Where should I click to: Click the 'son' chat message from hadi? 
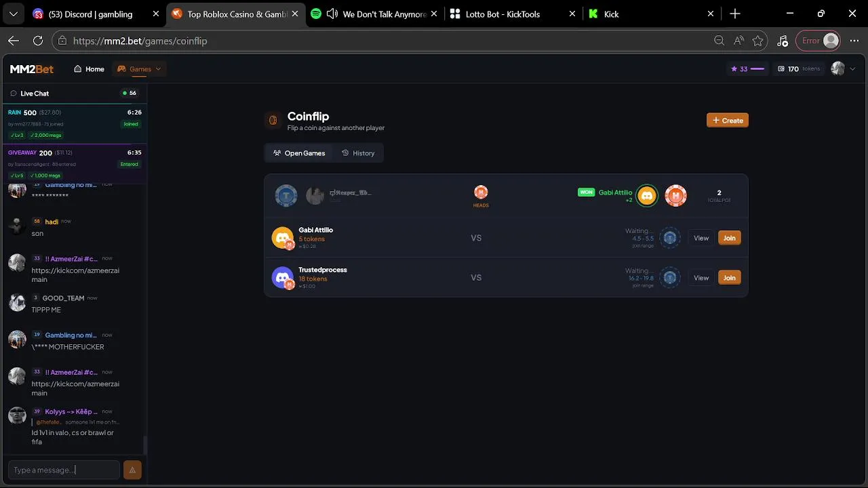point(37,233)
